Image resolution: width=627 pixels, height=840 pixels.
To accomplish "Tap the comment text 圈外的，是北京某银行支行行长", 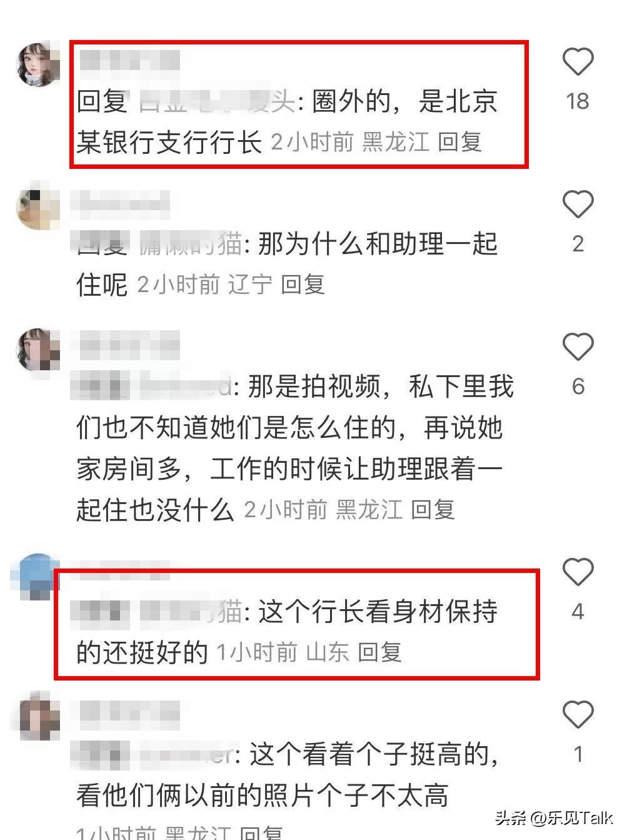I will tap(286, 121).
